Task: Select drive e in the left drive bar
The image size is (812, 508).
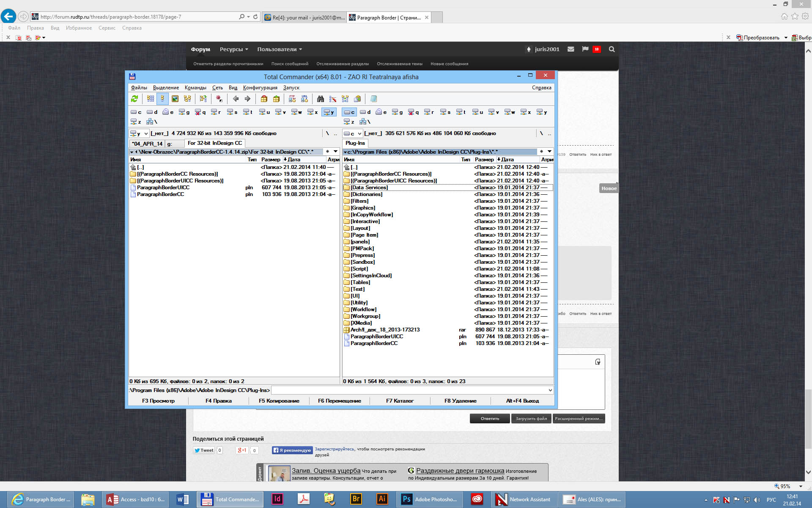Action: (168, 112)
